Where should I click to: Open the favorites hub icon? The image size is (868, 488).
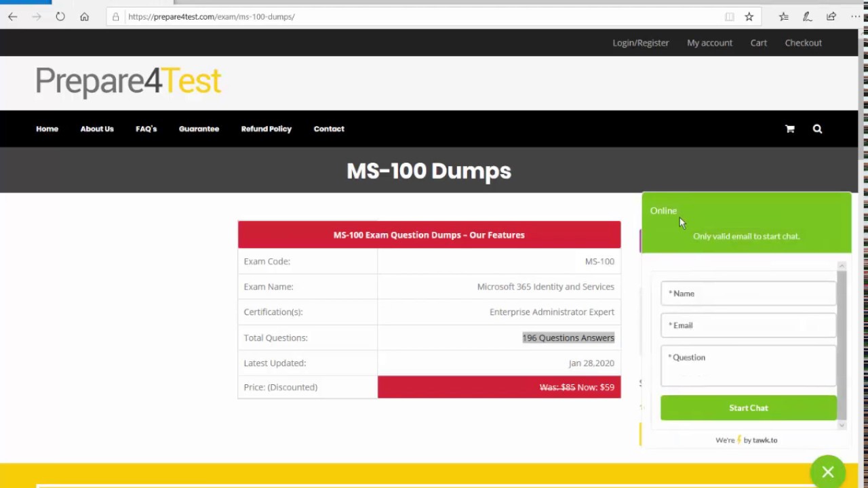[783, 16]
